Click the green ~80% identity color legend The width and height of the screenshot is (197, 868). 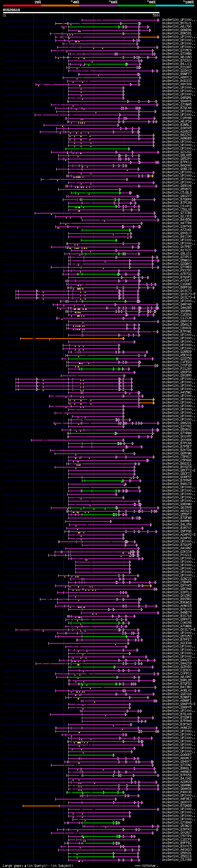pyautogui.click(x=137, y=6)
